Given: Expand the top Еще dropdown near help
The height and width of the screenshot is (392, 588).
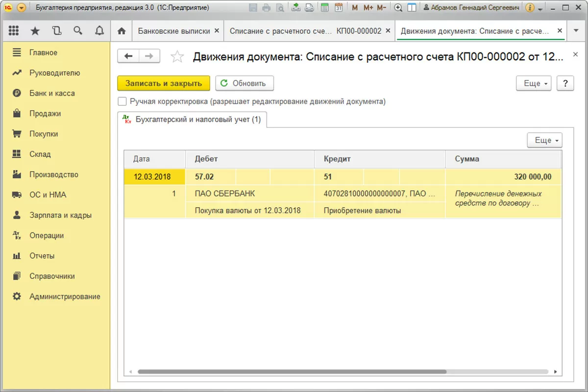Looking at the screenshot, I should pos(534,83).
